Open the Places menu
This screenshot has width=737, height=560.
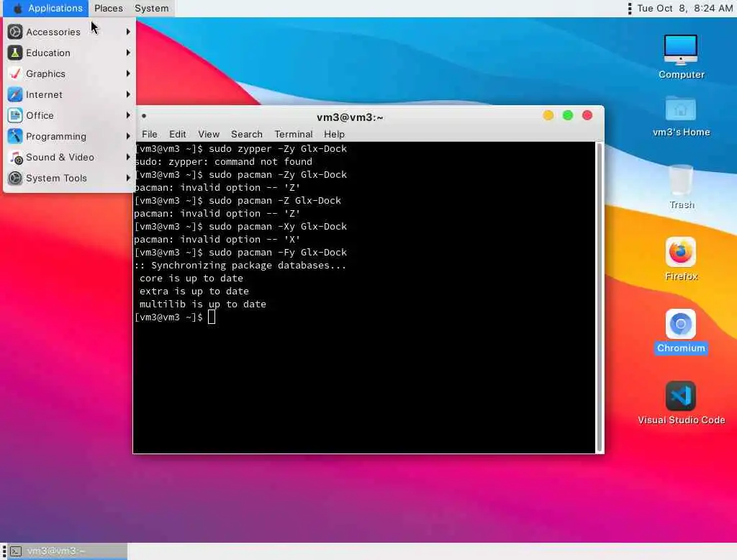(x=109, y=8)
